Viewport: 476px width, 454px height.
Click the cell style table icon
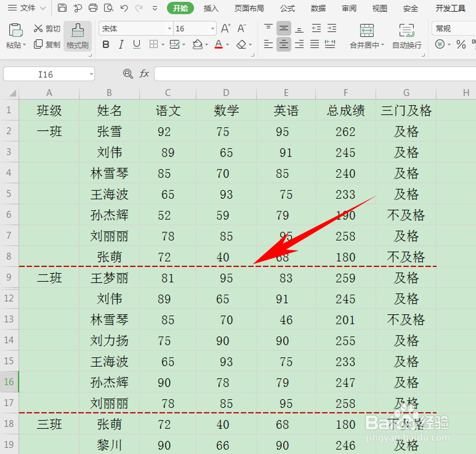[x=174, y=44]
